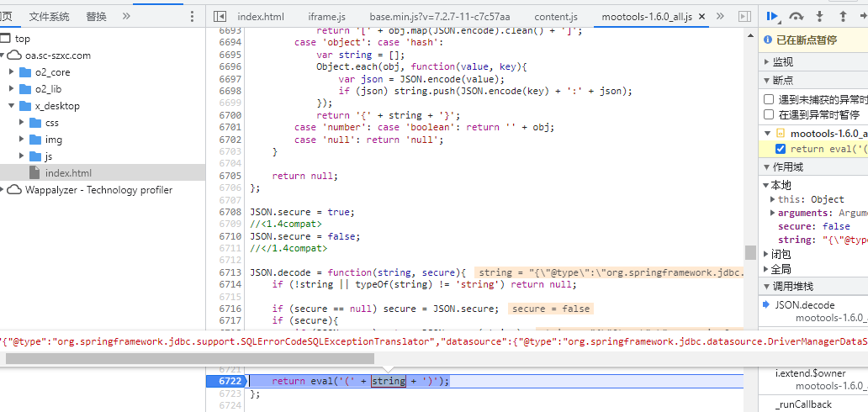Click the step into function icon
Image resolution: width=868 pixels, height=412 pixels.
(x=819, y=16)
